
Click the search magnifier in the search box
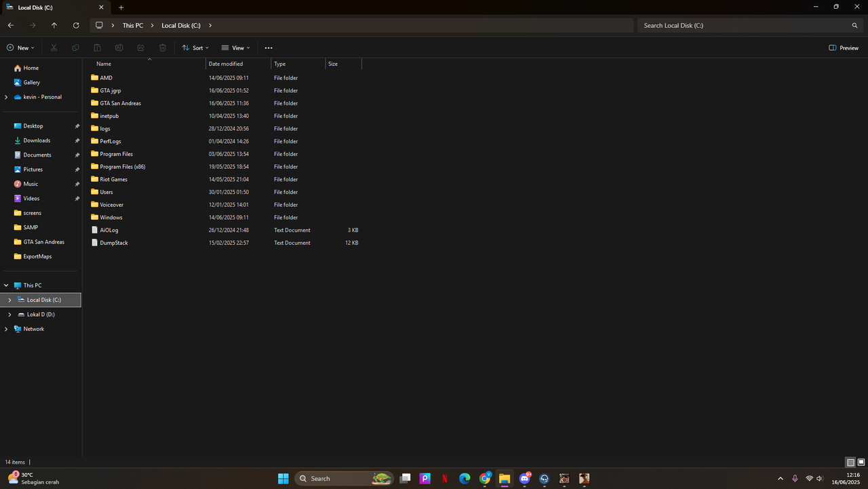pyautogui.click(x=854, y=25)
